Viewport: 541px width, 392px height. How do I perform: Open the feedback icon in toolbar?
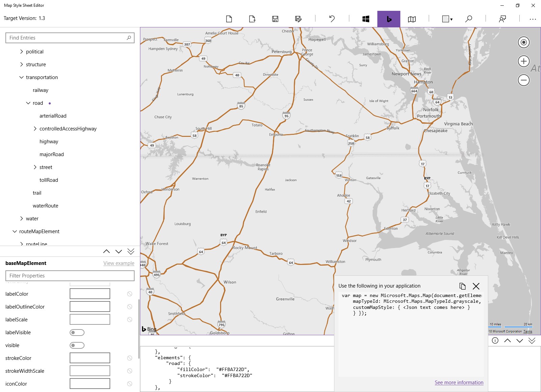[502, 19]
